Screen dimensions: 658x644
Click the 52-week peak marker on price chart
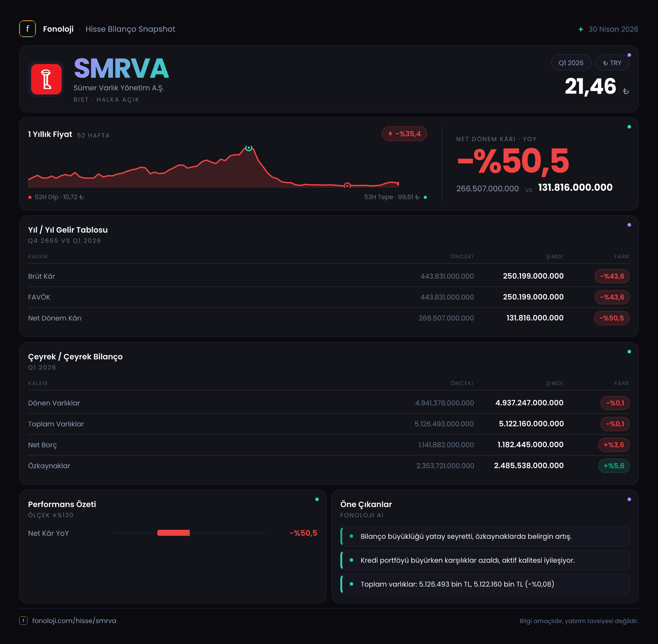point(249,148)
